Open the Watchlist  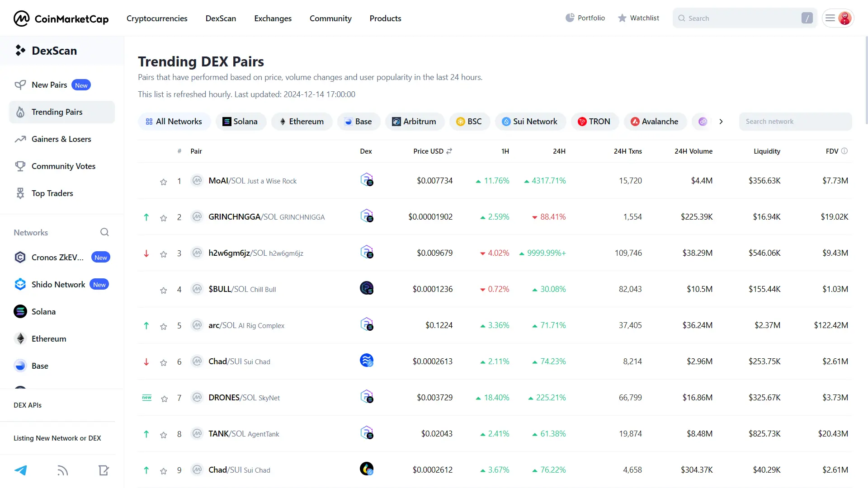tap(638, 18)
